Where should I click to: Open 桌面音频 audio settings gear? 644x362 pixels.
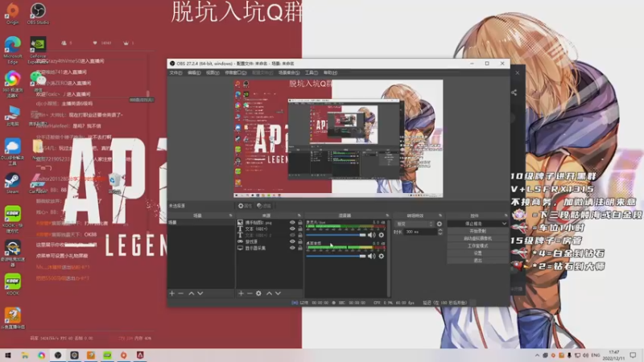382,256
